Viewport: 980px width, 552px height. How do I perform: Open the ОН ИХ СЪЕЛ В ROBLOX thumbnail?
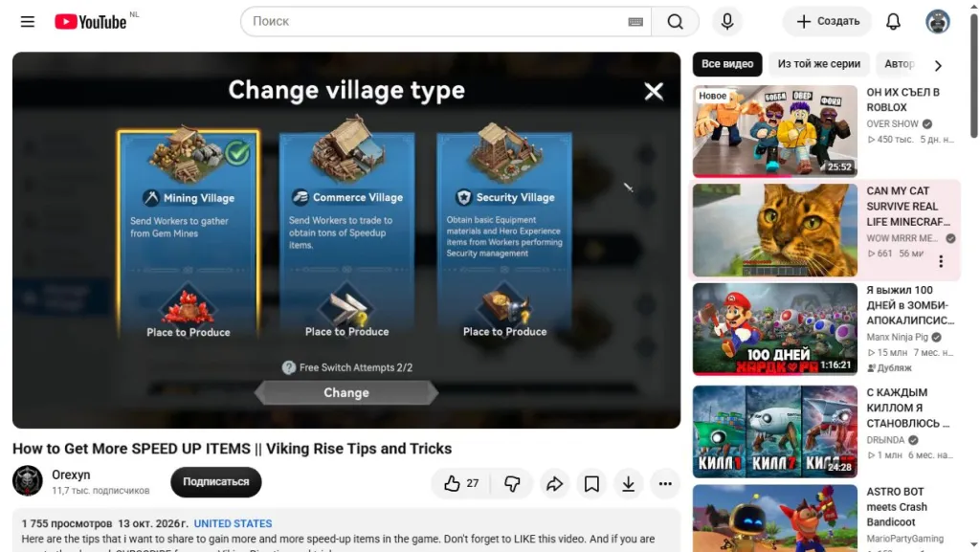coord(774,131)
